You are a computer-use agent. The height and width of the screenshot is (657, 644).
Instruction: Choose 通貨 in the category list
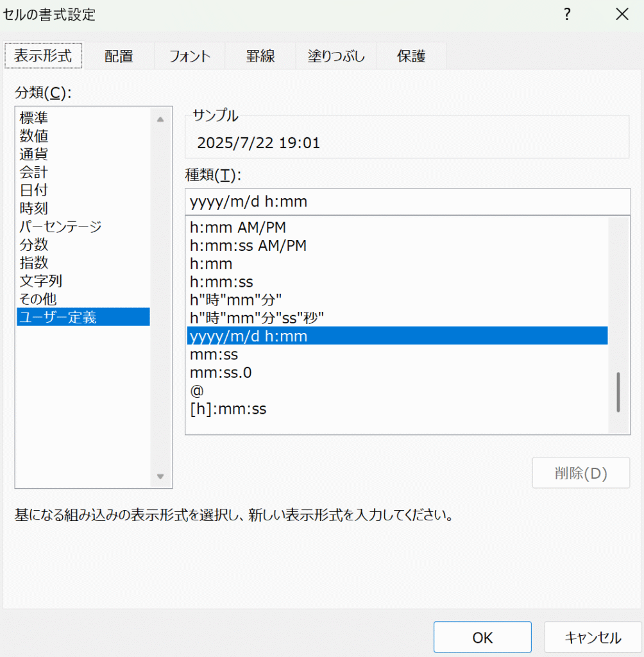(x=83, y=154)
